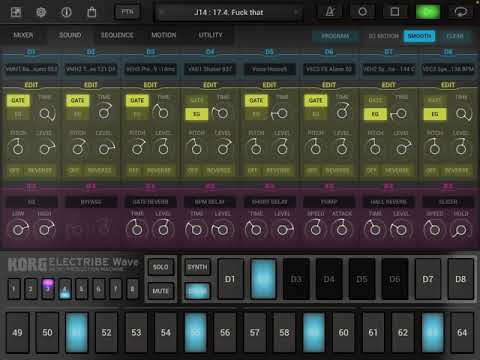The image size is (480, 360).
Task: Open the settings gear icon
Action: pos(41,12)
